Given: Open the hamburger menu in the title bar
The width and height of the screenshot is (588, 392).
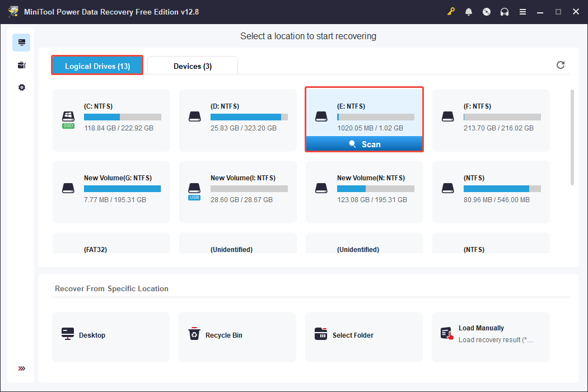Looking at the screenshot, I should tap(522, 11).
